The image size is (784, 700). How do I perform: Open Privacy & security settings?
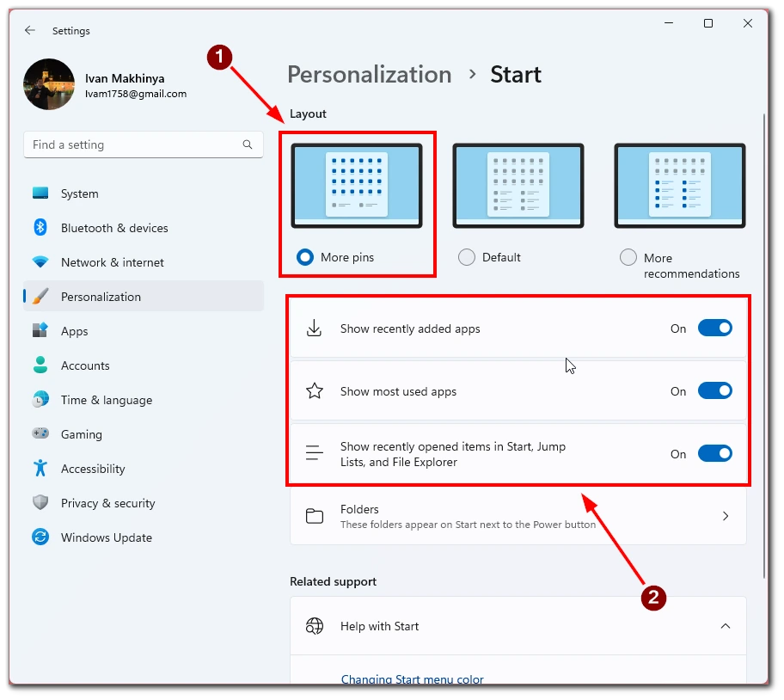point(144,503)
